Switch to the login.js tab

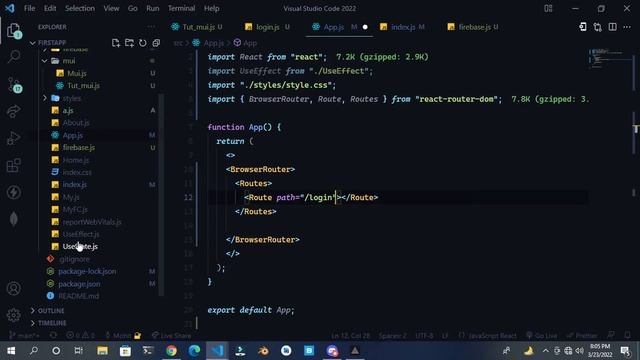point(267,27)
